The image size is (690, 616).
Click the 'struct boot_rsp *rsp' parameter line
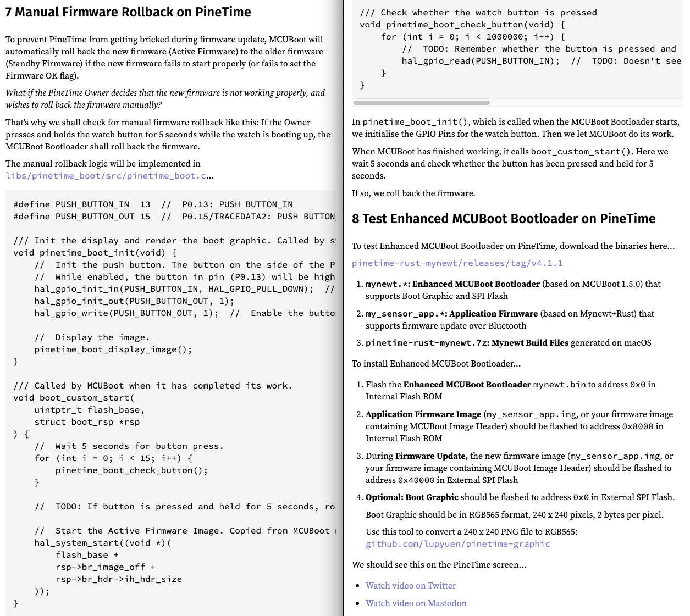pos(87,422)
